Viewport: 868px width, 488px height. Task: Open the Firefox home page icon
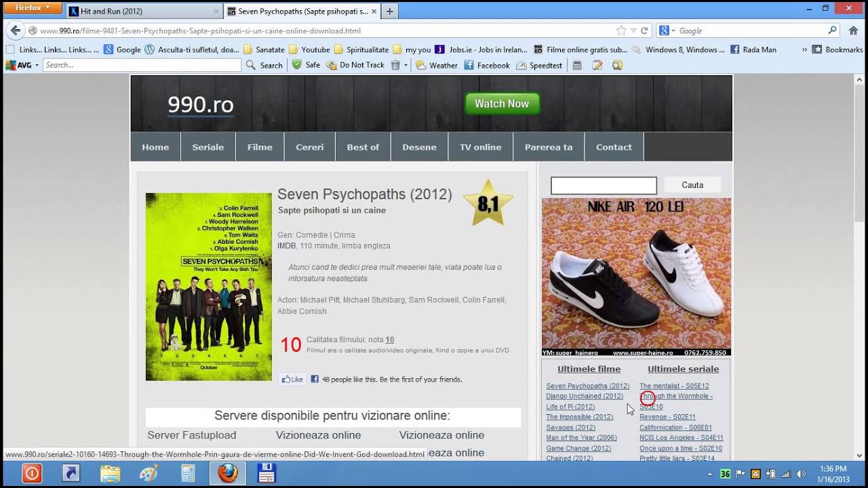[853, 30]
